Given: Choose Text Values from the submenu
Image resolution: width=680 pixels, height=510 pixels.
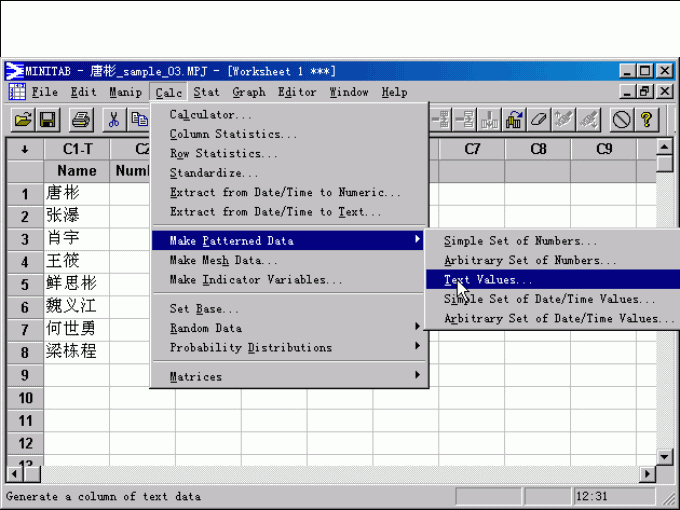Looking at the screenshot, I should coord(489,280).
